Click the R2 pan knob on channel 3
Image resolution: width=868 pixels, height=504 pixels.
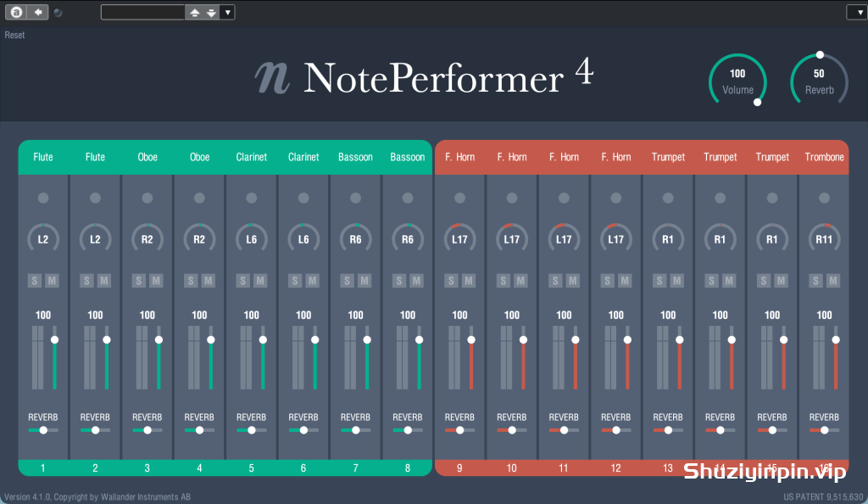[147, 238]
